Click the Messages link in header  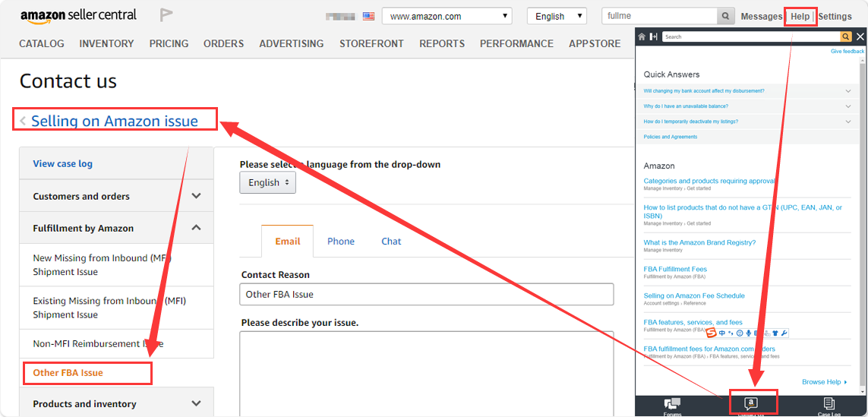761,17
